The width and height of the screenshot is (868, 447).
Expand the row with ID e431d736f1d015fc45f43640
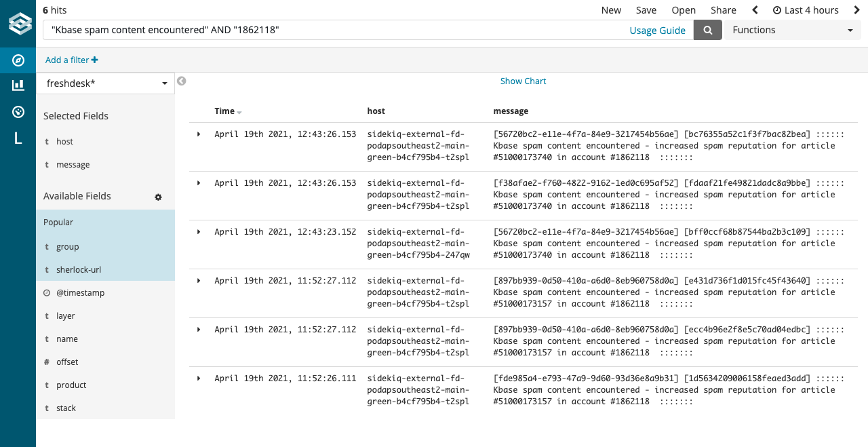[x=199, y=281]
